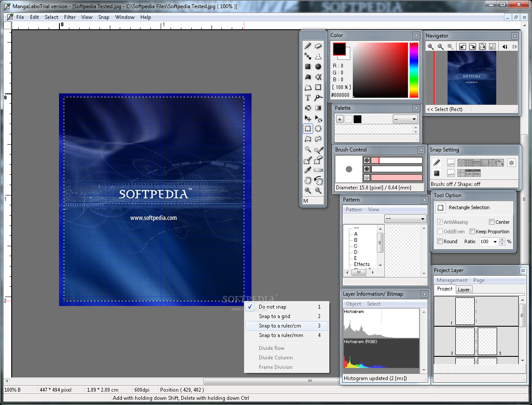
Task: Toggle the first brush control circle button
Action: (367, 160)
